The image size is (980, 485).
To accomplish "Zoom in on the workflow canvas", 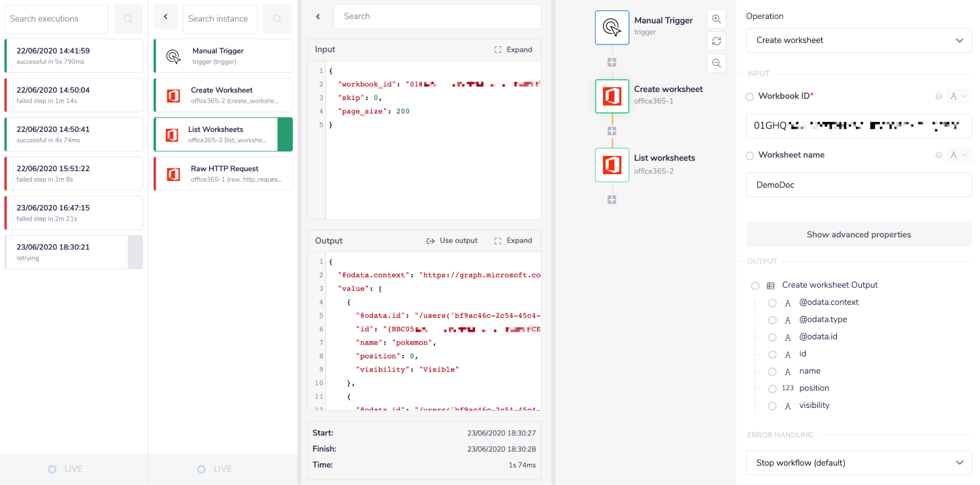I will click(716, 19).
